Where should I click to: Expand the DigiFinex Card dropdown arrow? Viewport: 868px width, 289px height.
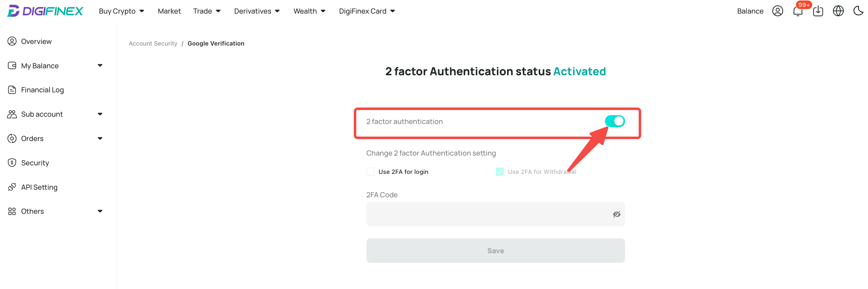coord(393,11)
